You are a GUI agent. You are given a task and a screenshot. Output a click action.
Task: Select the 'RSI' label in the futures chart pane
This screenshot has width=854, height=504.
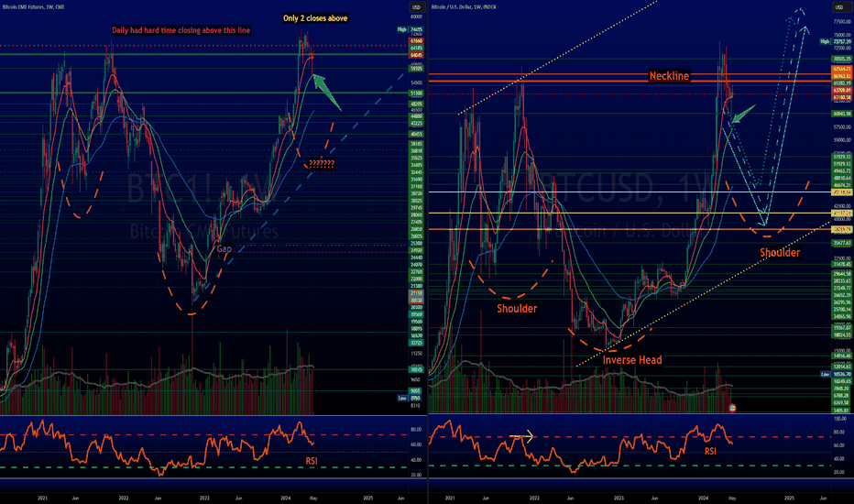pos(311,461)
